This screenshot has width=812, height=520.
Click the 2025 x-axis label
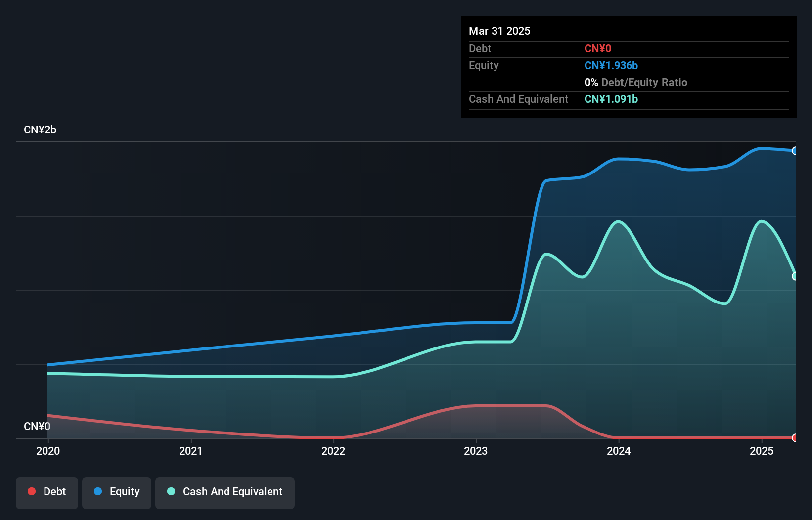coord(762,451)
